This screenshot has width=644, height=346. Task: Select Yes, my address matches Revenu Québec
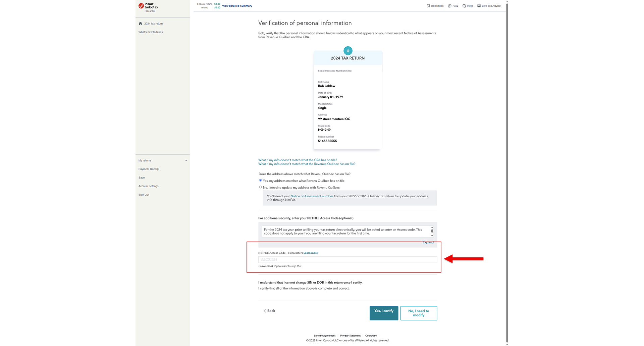pyautogui.click(x=260, y=181)
